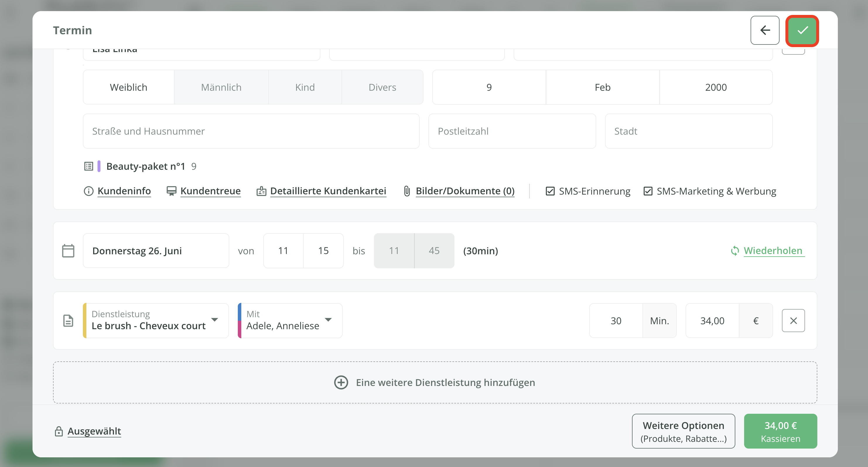Open Weitere Optionen button
868x467 pixels.
click(683, 431)
